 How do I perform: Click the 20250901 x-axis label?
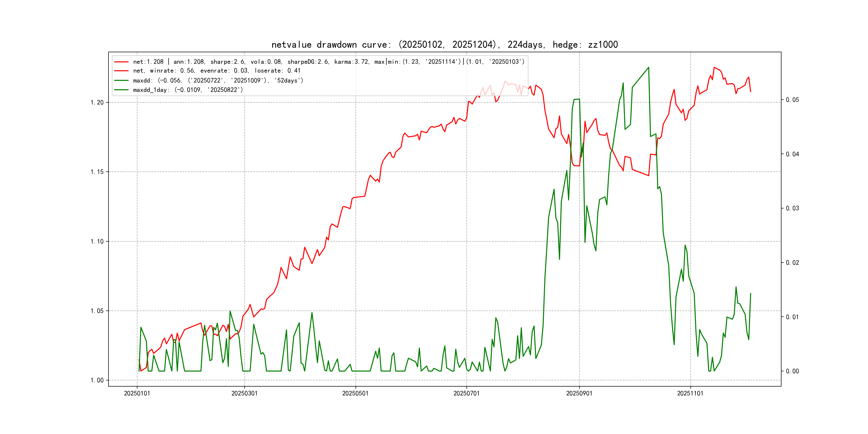tap(579, 393)
